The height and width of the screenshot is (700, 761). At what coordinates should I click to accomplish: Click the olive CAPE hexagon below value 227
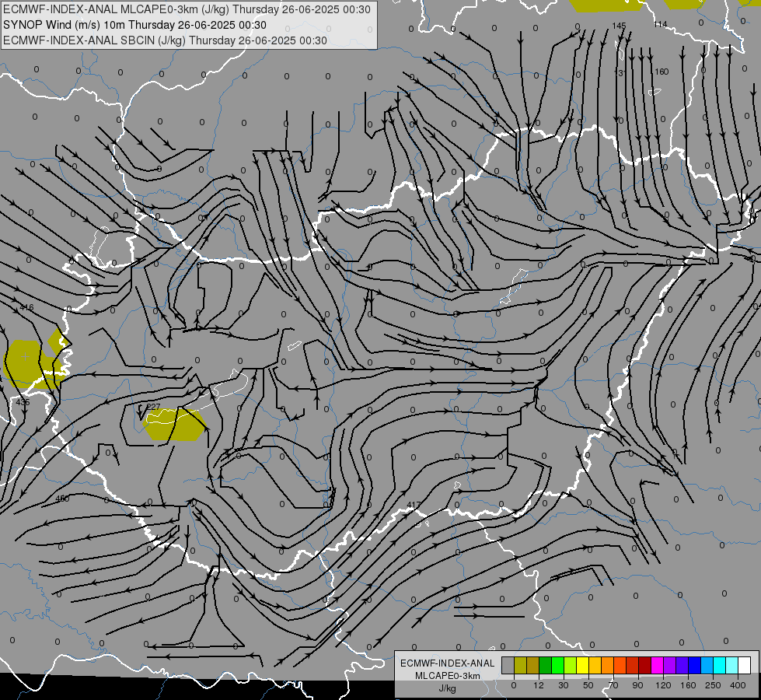[174, 425]
